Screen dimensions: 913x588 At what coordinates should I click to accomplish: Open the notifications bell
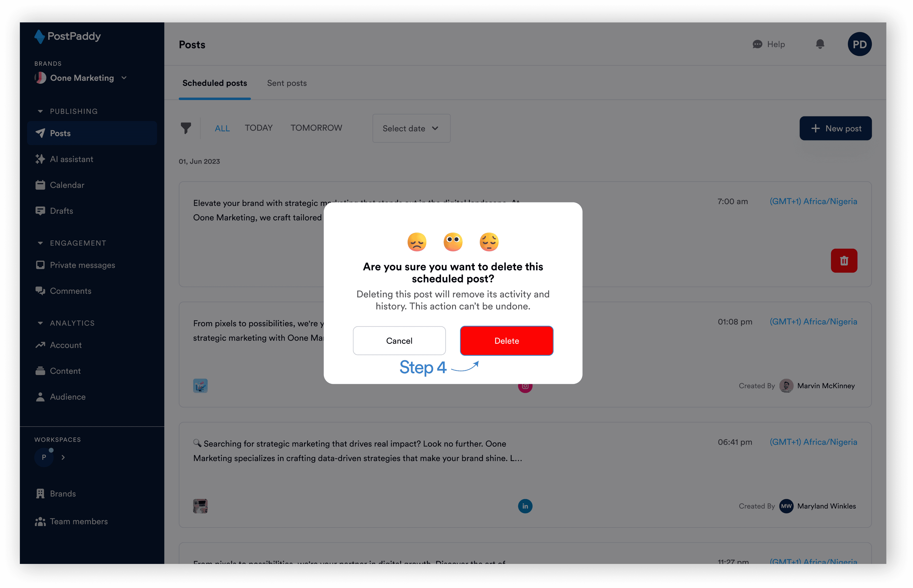[x=819, y=44]
